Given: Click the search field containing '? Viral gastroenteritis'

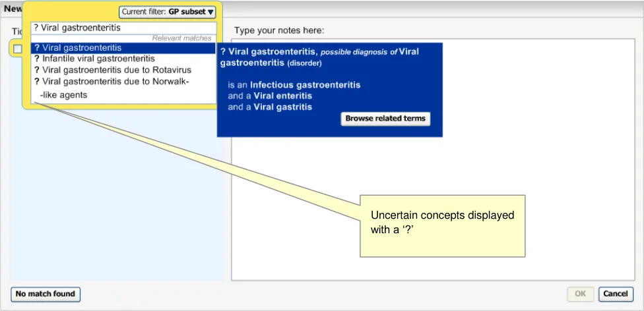Looking at the screenshot, I should click(x=123, y=28).
